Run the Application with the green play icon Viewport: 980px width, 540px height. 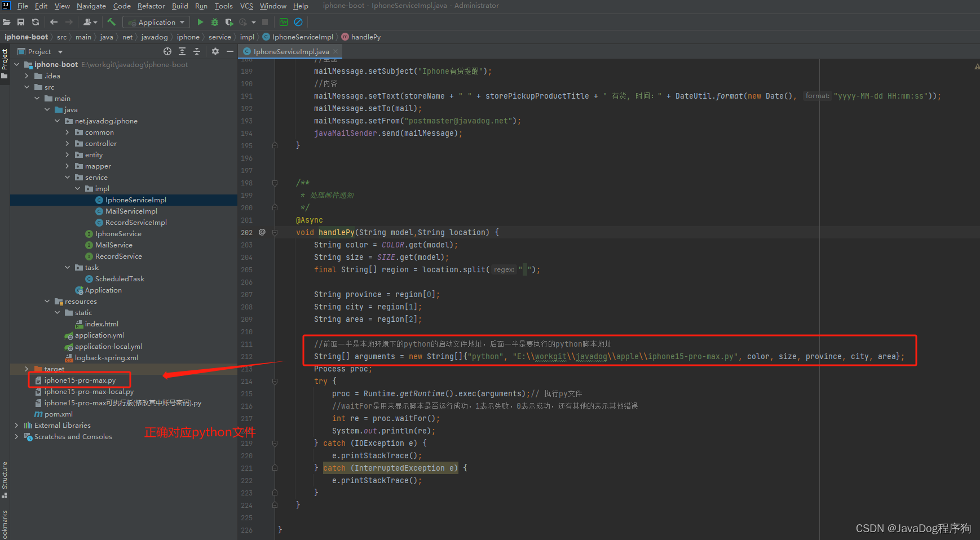(200, 22)
